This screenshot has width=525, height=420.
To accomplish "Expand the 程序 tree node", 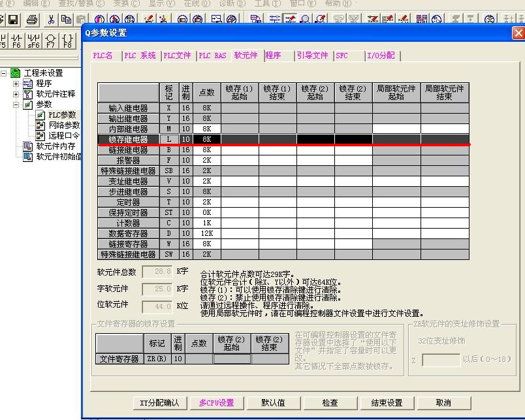I will point(16,84).
